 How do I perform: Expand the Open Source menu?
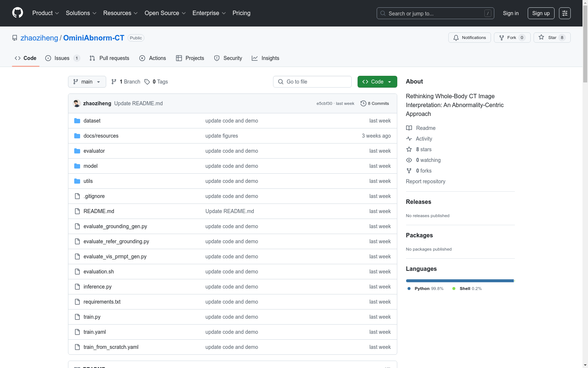pyautogui.click(x=165, y=13)
